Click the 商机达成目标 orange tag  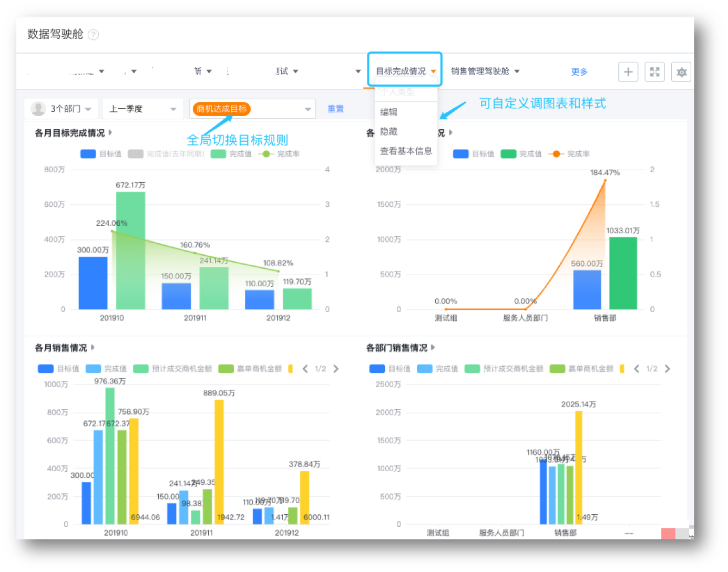pos(221,109)
